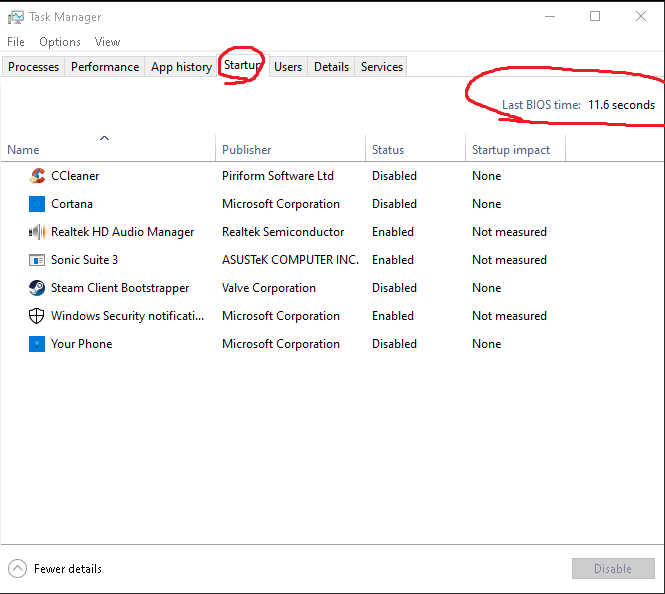This screenshot has width=665, height=594.
Task: Select the CCleaner row name
Action: click(75, 176)
